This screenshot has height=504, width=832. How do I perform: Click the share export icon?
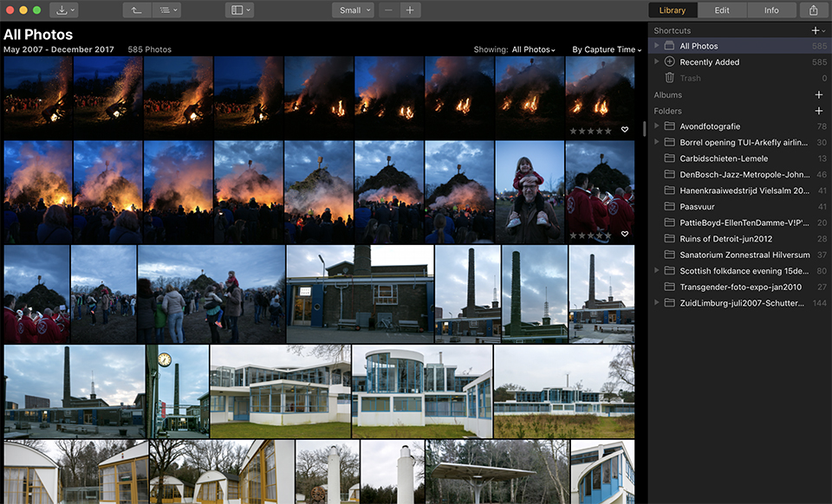tap(814, 10)
